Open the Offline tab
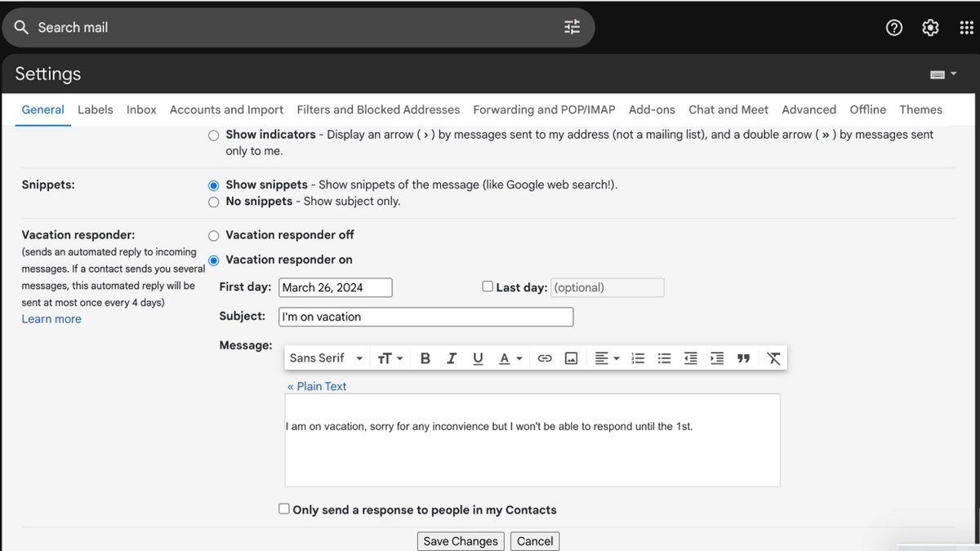The image size is (980, 551). coord(867,109)
